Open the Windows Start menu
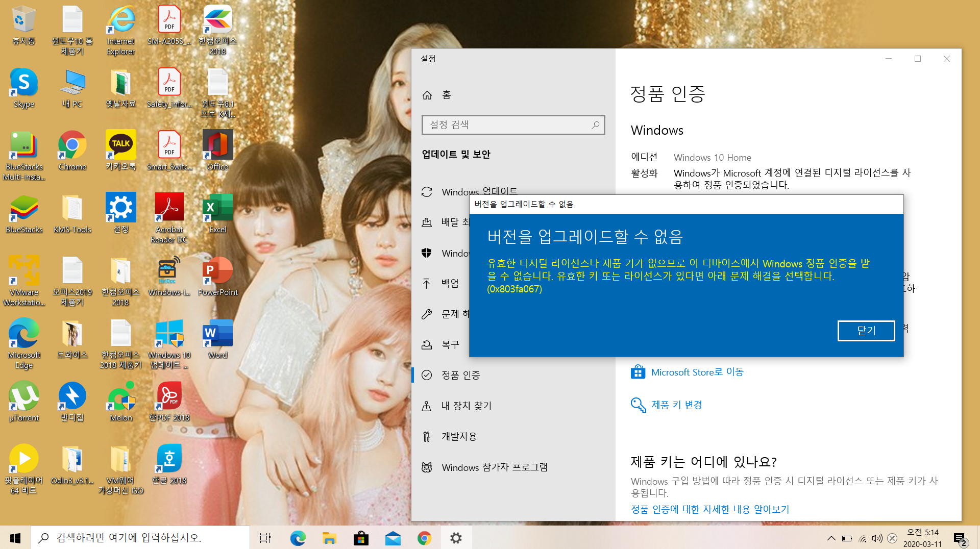This screenshot has height=549, width=980. pos(15,538)
